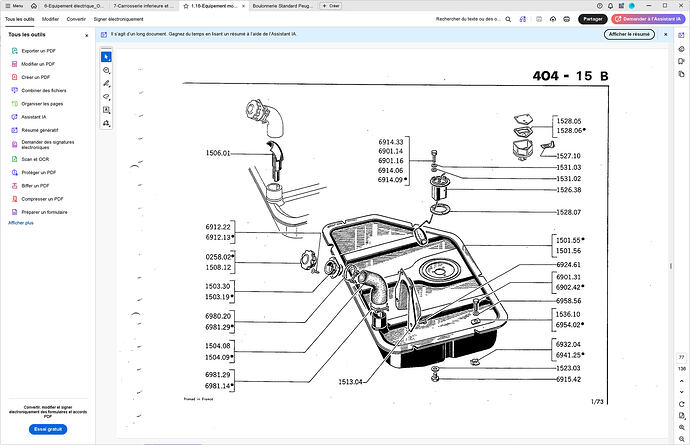690x445 pixels.
Task: Choose the highlighter pen tool
Action: 106,84
